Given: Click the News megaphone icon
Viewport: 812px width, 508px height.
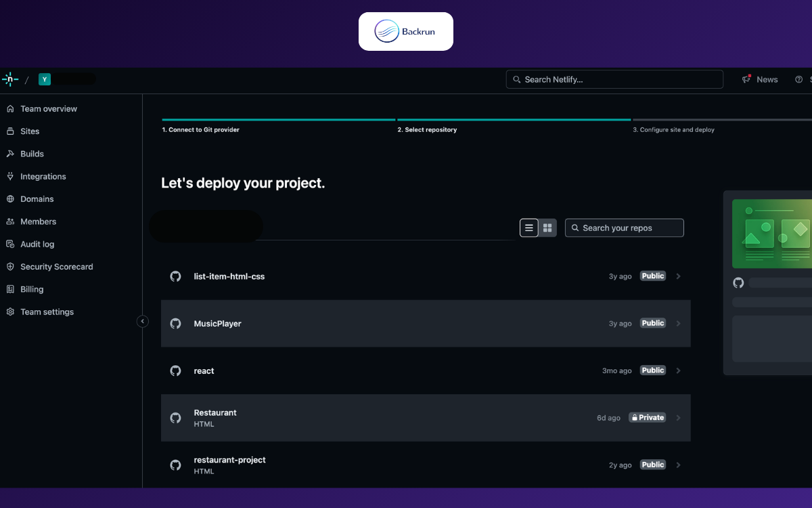Looking at the screenshot, I should (746, 79).
